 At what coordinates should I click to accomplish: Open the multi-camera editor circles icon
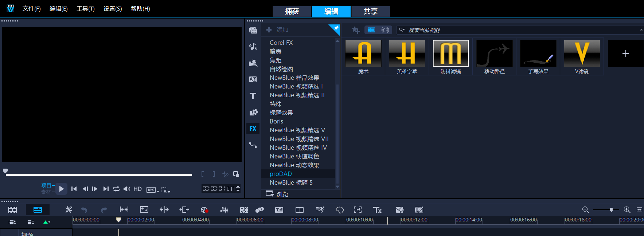259,210
